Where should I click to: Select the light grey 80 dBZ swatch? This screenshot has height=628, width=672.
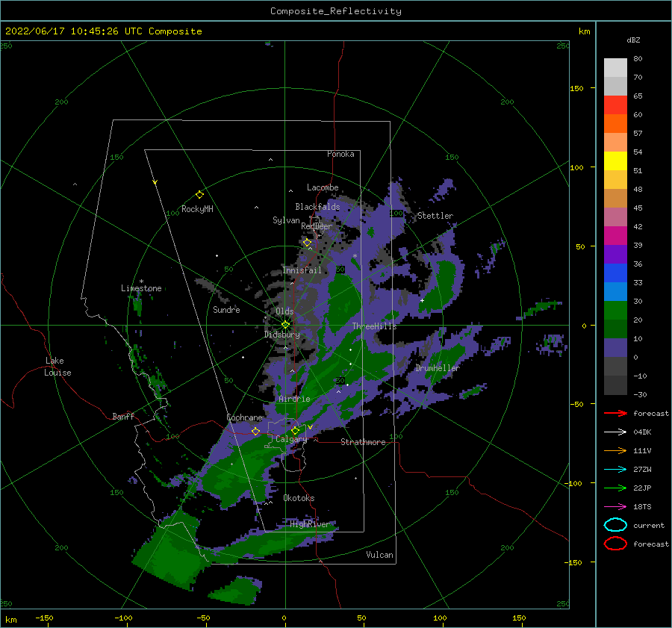[x=615, y=67]
